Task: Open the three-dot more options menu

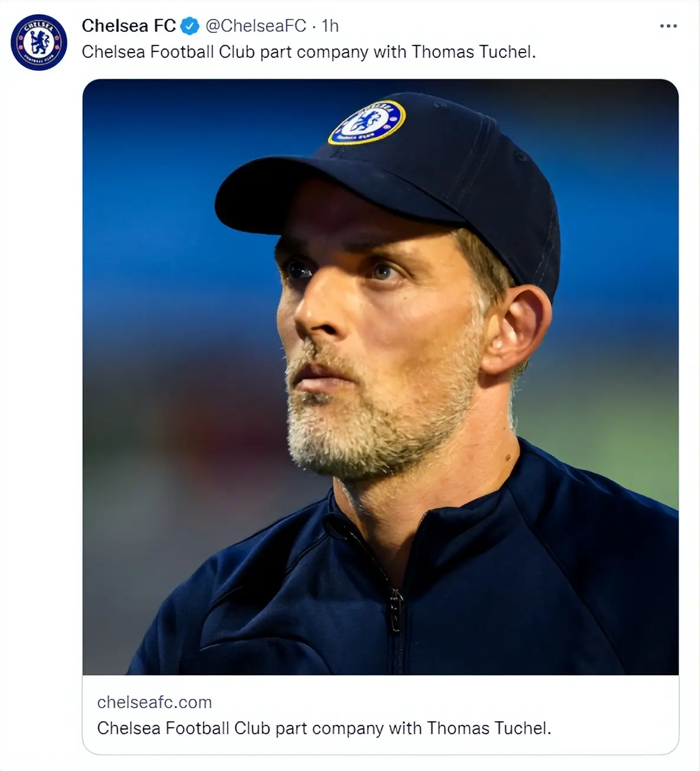Action: click(668, 26)
